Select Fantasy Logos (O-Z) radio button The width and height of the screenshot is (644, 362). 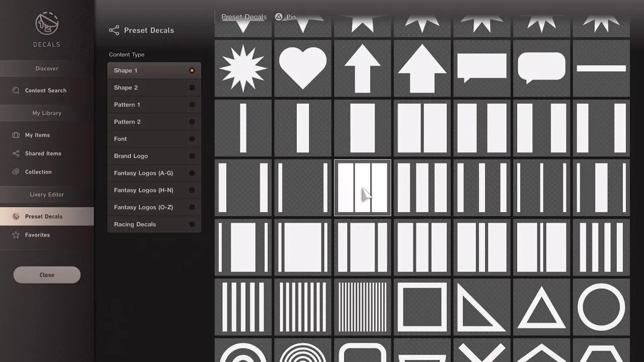192,207
